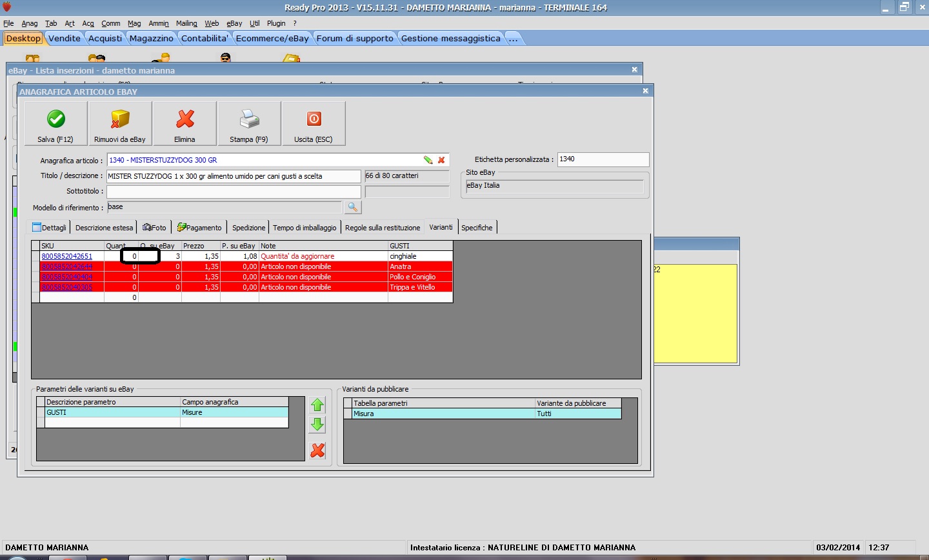Go to the Tempo di imballaggio tab
The image size is (929, 560).
point(305,228)
